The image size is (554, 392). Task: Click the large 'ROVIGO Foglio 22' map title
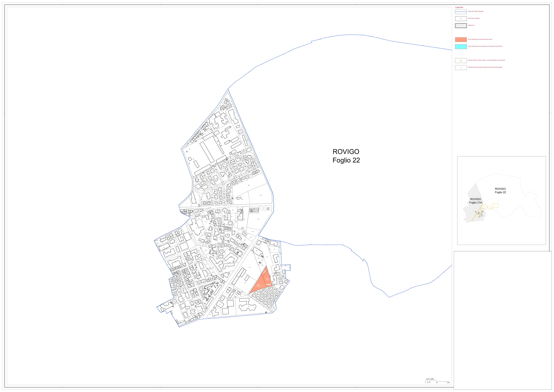tap(346, 156)
